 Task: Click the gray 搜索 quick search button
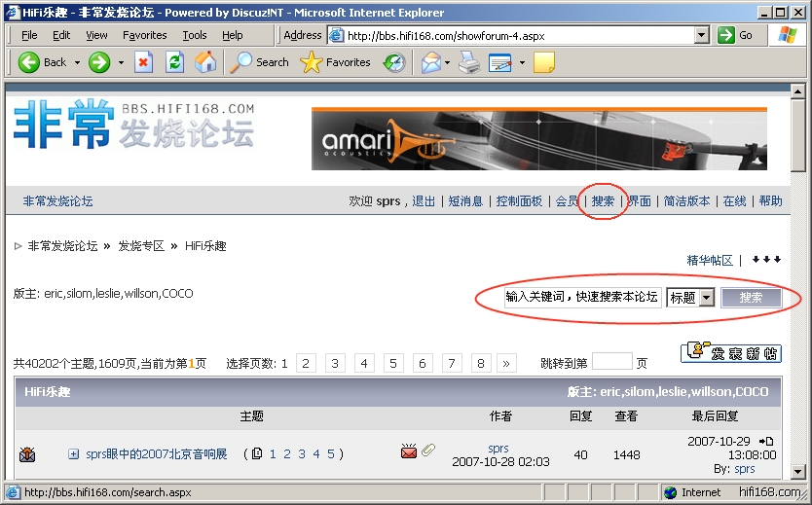click(751, 298)
